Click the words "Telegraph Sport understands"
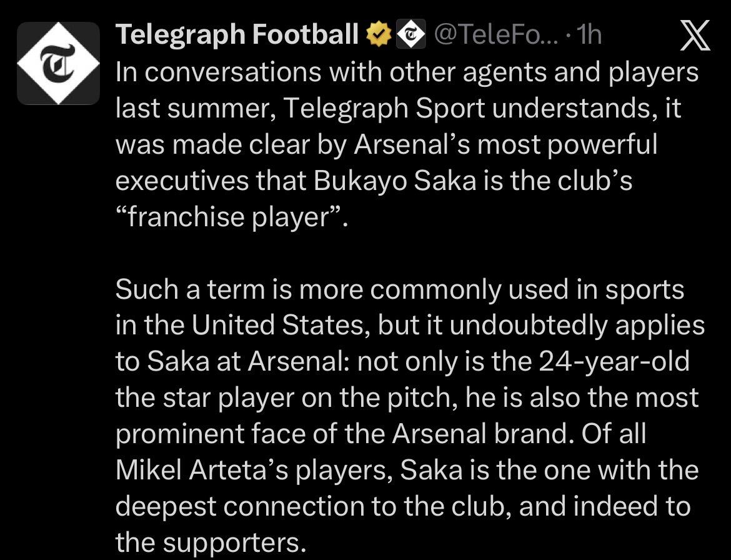 (464, 109)
